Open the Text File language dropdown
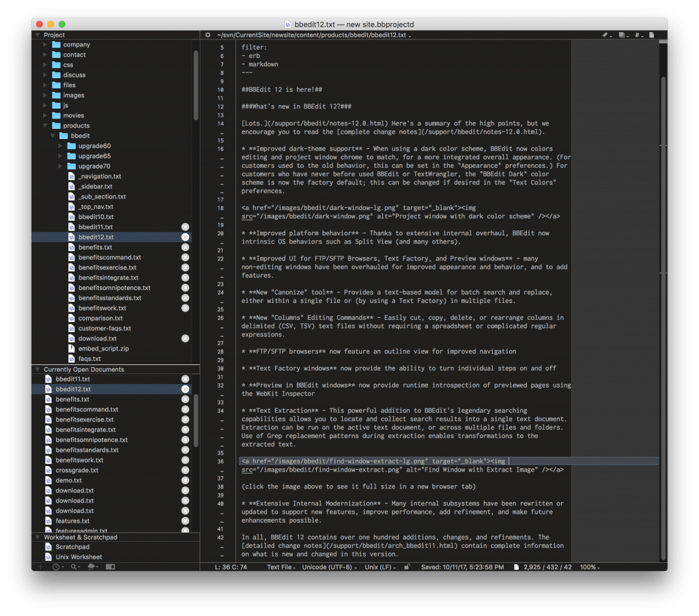This screenshot has width=699, height=616. [281, 567]
